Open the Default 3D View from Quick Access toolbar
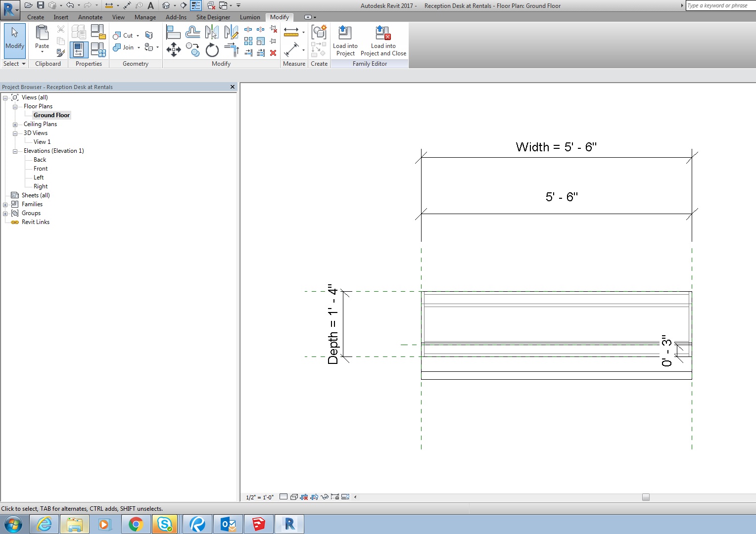The width and height of the screenshot is (756, 534). pyautogui.click(x=167, y=5)
